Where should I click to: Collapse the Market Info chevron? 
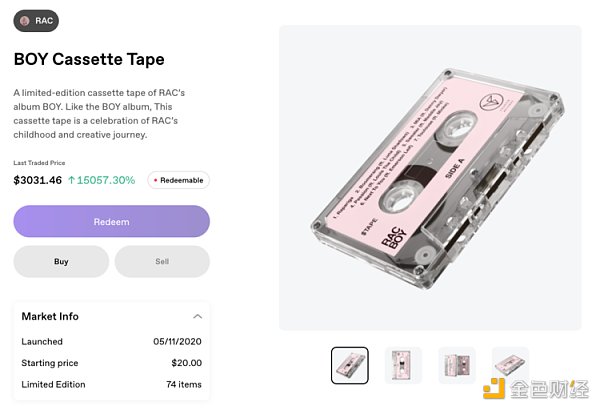point(197,317)
